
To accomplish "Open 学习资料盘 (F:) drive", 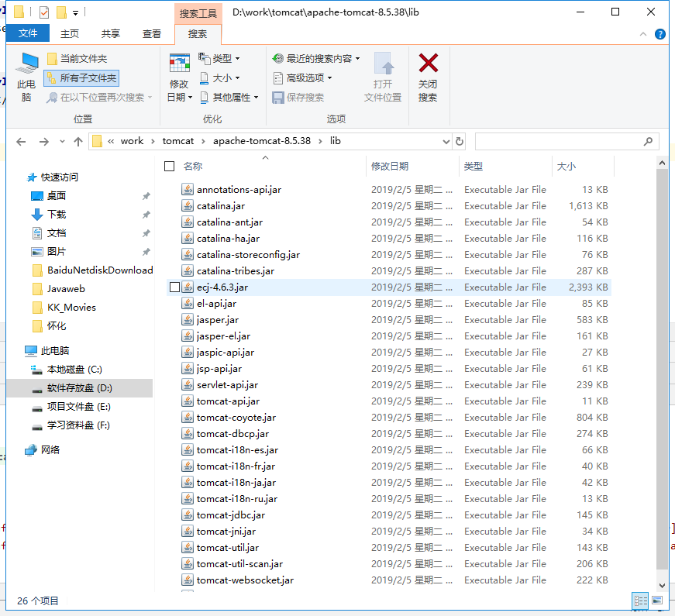I will tap(78, 425).
